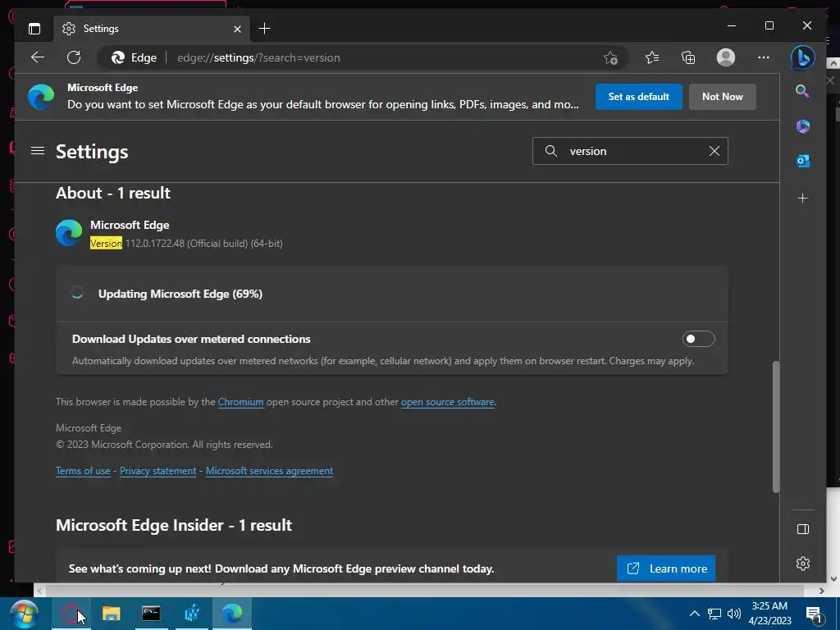Reload the page with the refresh icon

[x=74, y=57]
